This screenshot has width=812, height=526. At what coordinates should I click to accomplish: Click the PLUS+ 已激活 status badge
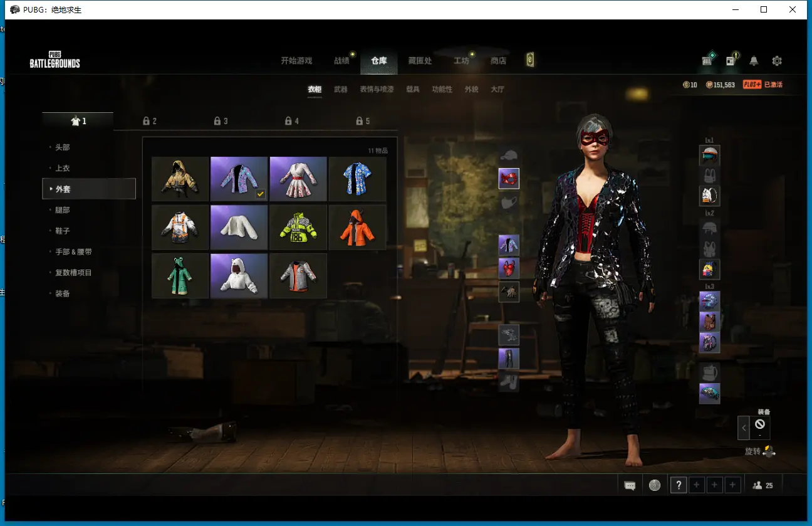point(763,85)
